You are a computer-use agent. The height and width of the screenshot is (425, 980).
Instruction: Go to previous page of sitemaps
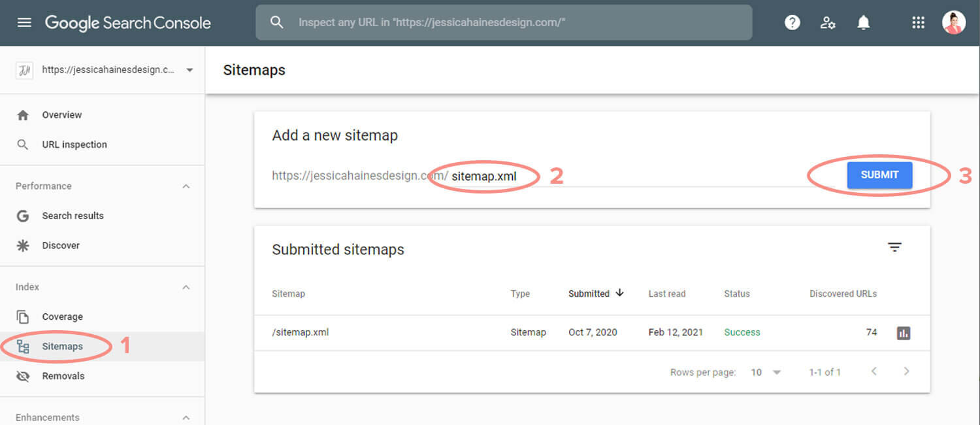(874, 371)
